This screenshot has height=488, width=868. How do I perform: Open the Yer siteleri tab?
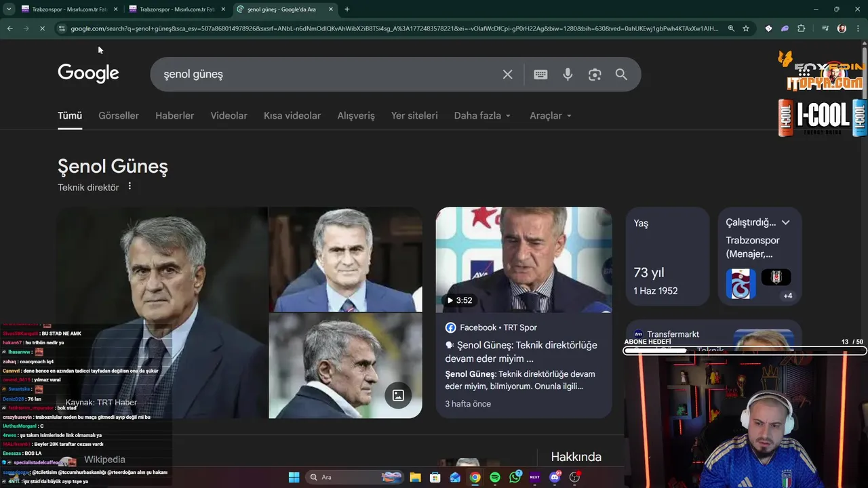414,116
